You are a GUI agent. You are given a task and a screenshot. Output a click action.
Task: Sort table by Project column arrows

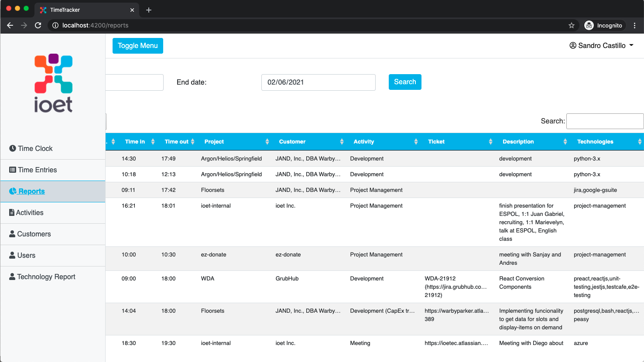(267, 142)
